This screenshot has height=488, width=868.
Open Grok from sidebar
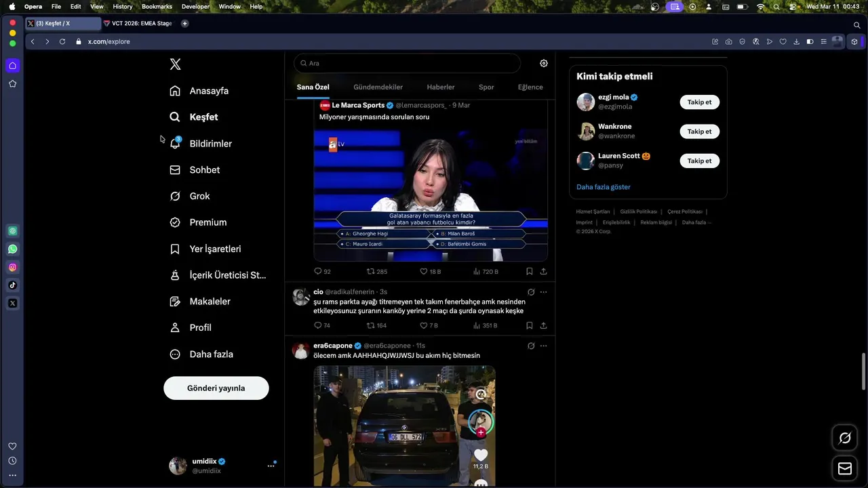pos(190,196)
